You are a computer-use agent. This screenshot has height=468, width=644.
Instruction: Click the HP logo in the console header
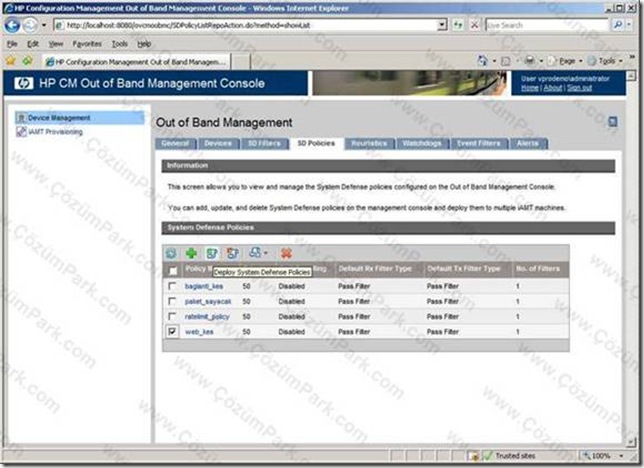(x=23, y=83)
